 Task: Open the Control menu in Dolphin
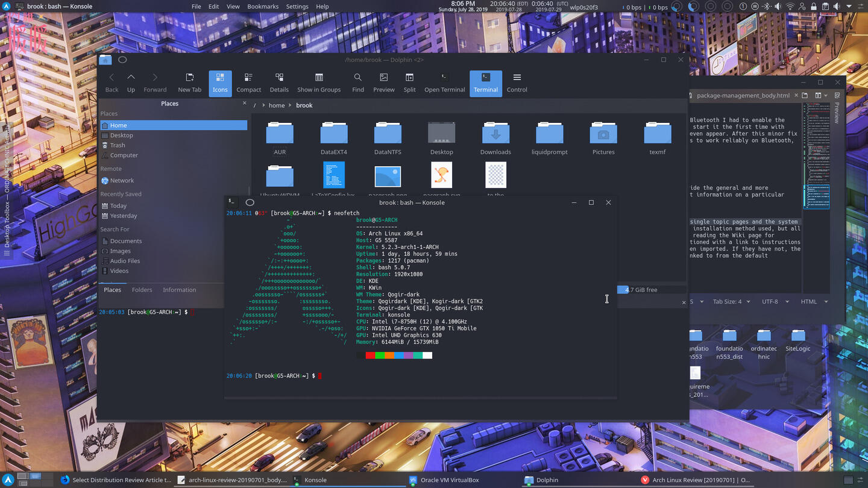517,83
